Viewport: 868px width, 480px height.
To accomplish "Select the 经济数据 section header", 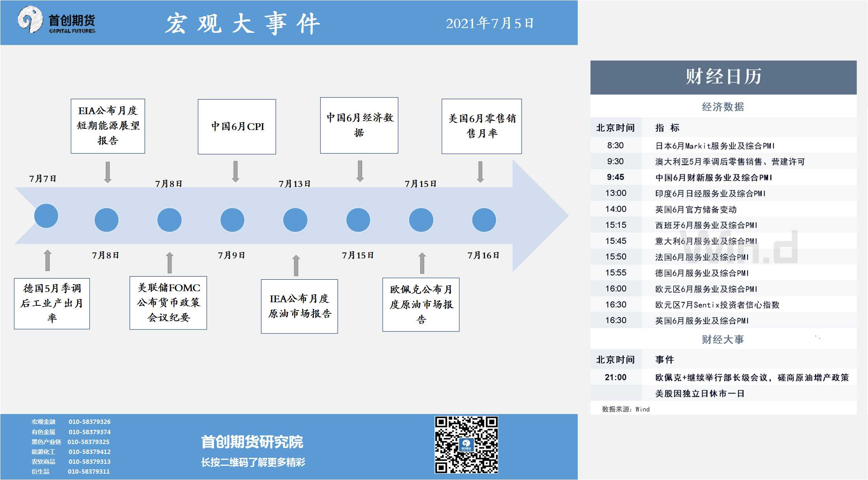I will coord(723,107).
